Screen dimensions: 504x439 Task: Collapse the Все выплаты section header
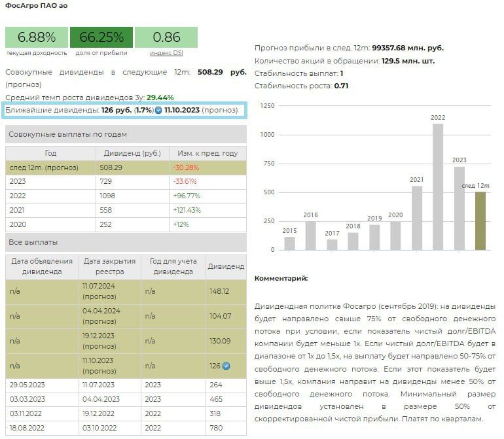point(126,242)
